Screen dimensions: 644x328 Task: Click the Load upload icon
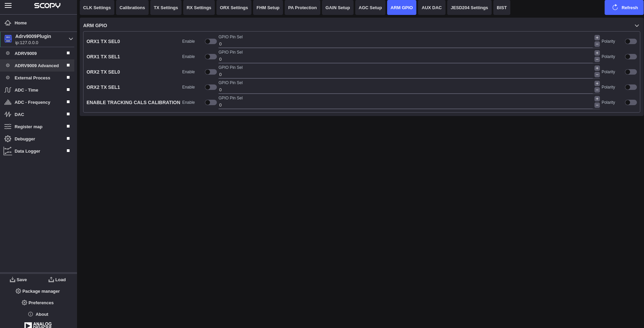click(51, 279)
